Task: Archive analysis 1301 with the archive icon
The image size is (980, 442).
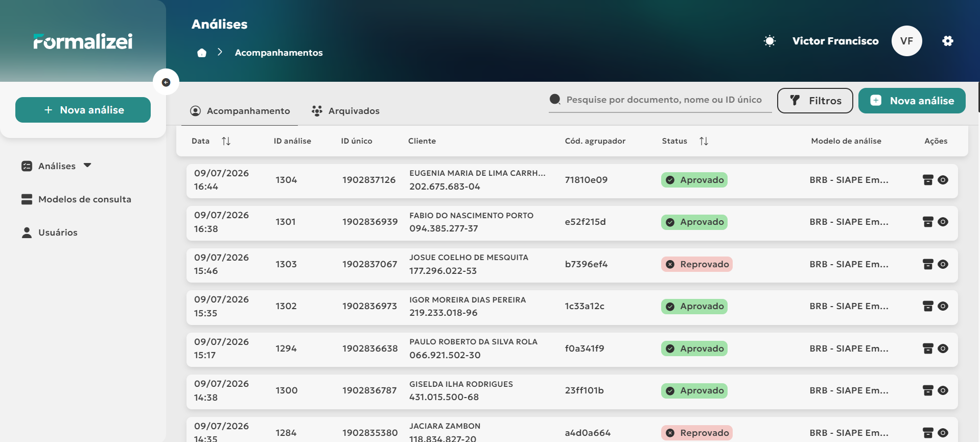Action: [928, 222]
